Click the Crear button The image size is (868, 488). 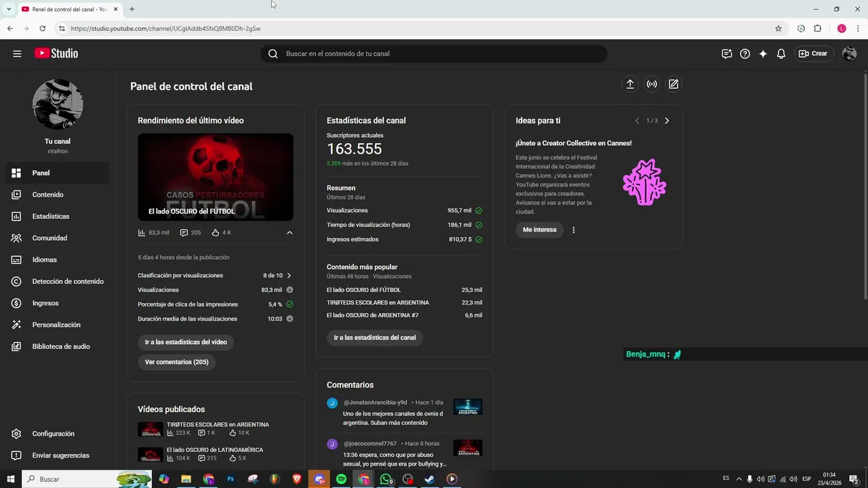(813, 54)
